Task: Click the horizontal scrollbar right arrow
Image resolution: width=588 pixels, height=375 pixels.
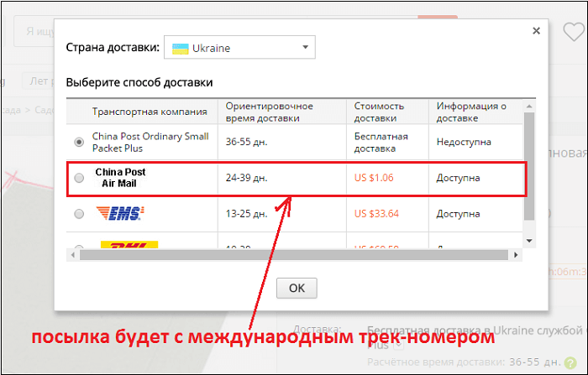Action: (516, 255)
